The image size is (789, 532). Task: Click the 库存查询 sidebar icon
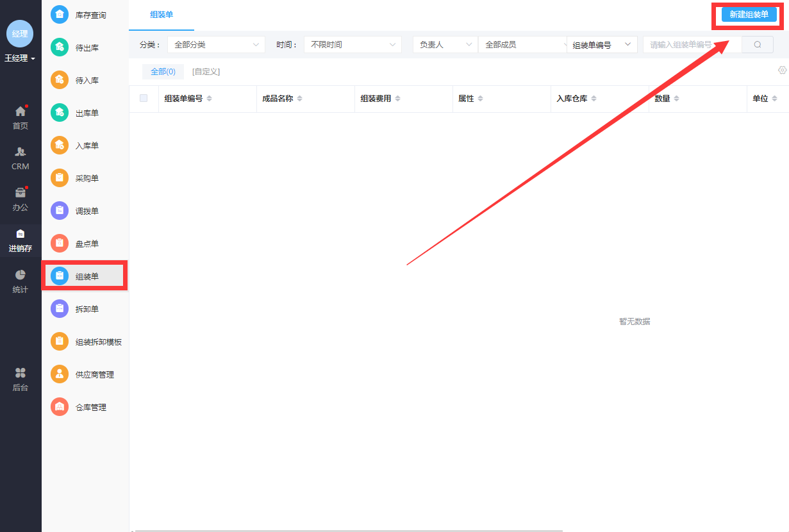60,14
